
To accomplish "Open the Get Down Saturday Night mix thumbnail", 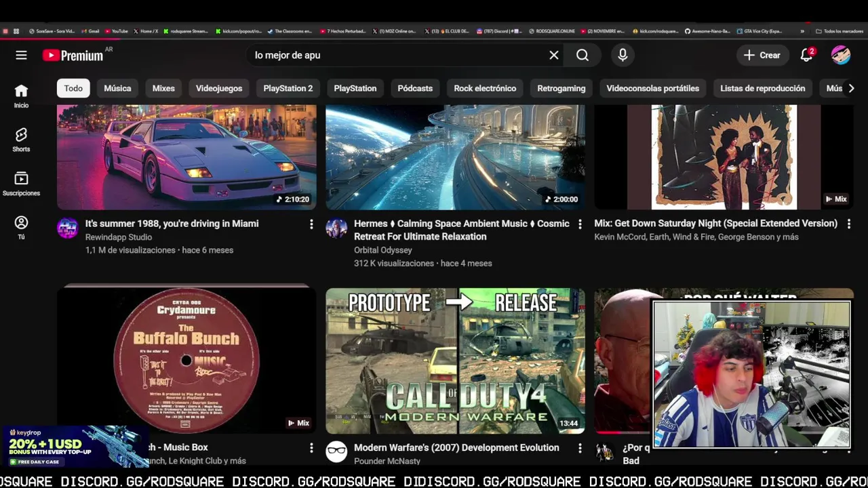I will click(x=724, y=157).
